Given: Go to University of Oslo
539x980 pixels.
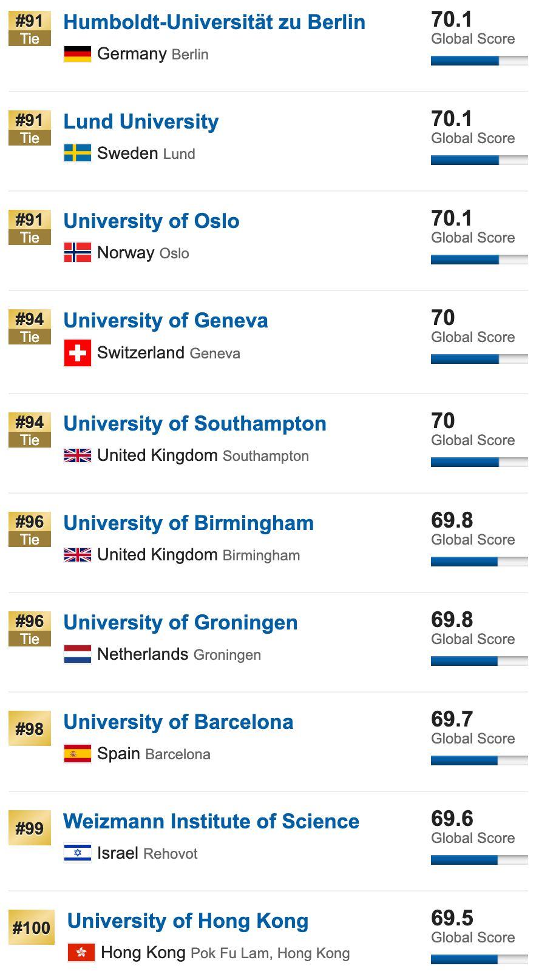Looking at the screenshot, I should pyautogui.click(x=151, y=221).
